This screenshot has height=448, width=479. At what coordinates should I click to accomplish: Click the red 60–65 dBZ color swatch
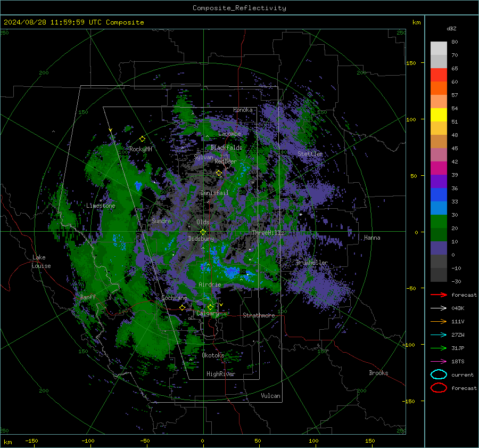coord(439,75)
